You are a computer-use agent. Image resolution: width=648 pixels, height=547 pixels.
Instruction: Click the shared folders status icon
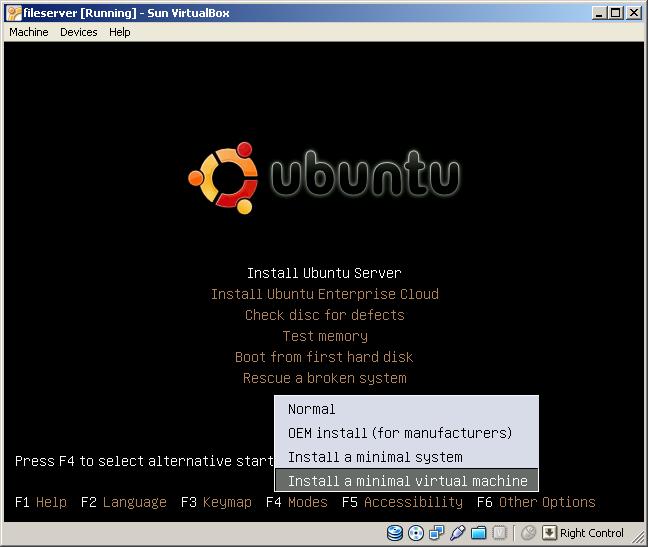tap(479, 533)
